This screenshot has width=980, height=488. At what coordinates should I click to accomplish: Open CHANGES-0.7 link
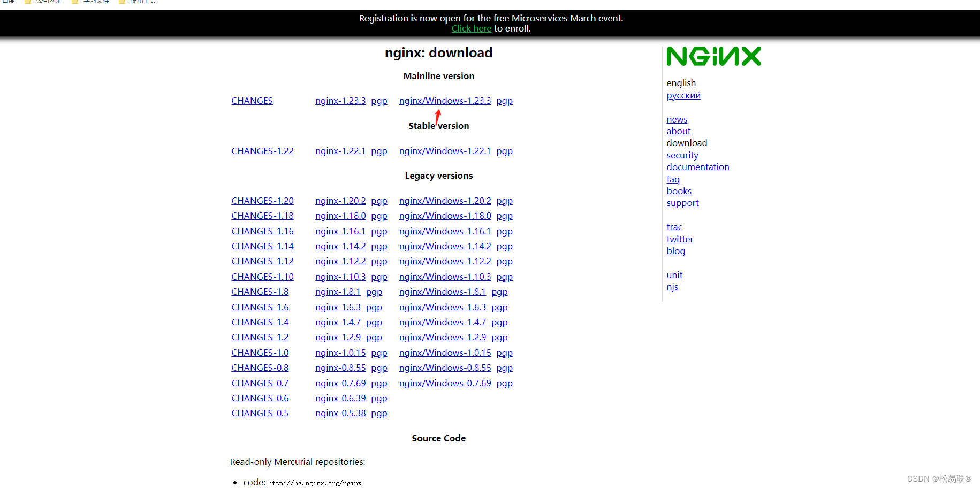(x=260, y=383)
